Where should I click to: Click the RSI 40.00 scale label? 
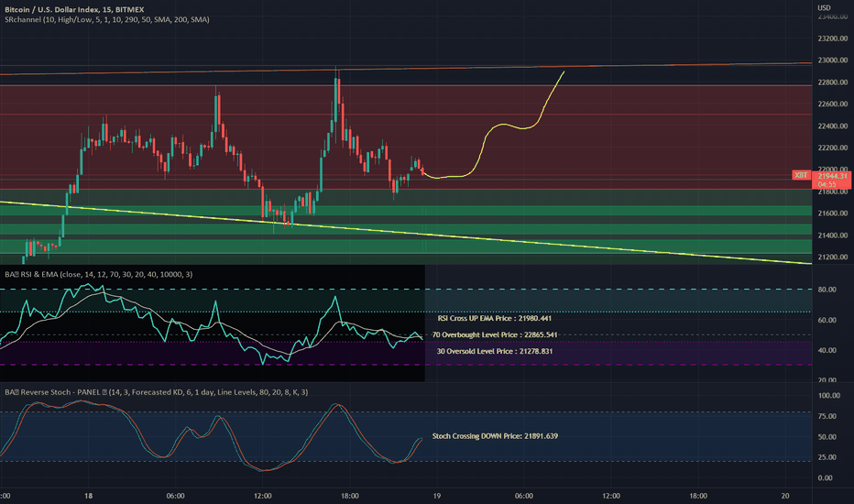point(827,350)
